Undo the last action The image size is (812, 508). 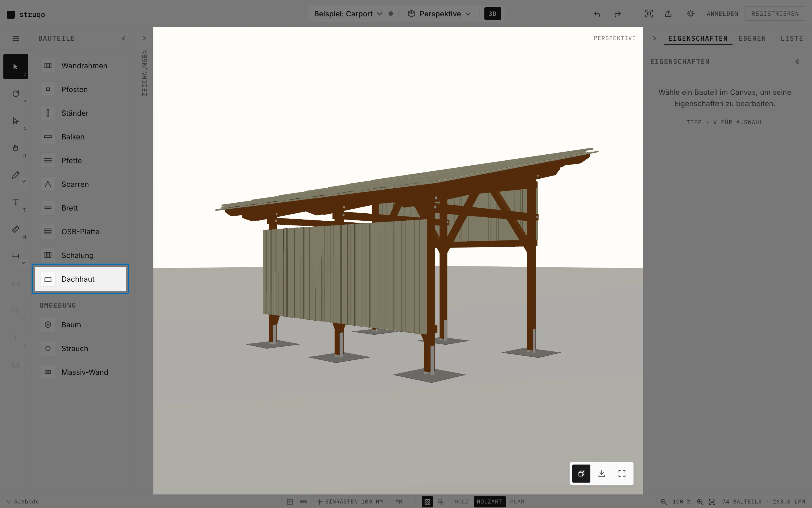[x=597, y=14]
